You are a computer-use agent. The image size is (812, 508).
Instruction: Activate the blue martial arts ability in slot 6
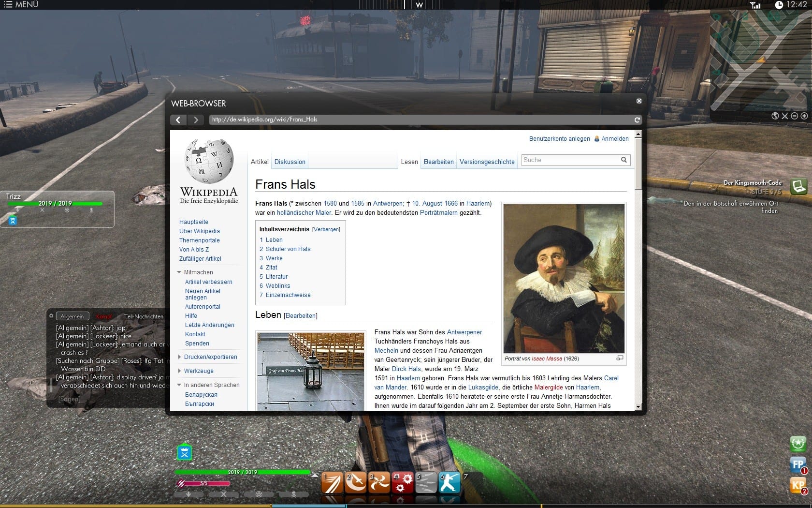(449, 482)
